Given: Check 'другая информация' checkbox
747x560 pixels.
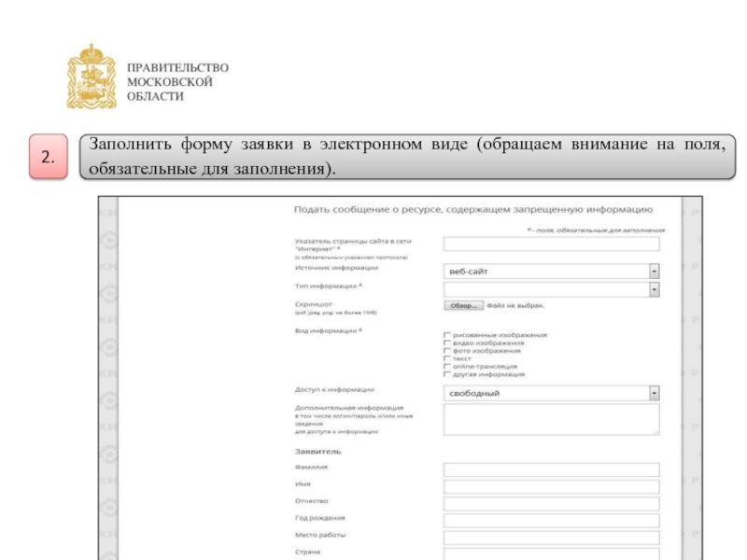Looking at the screenshot, I should click(x=447, y=374).
